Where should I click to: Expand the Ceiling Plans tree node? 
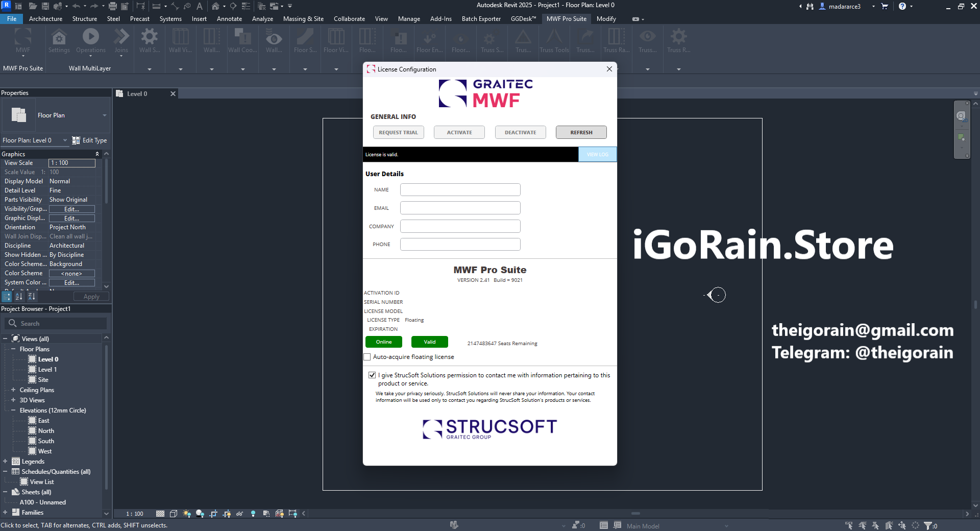(x=13, y=390)
